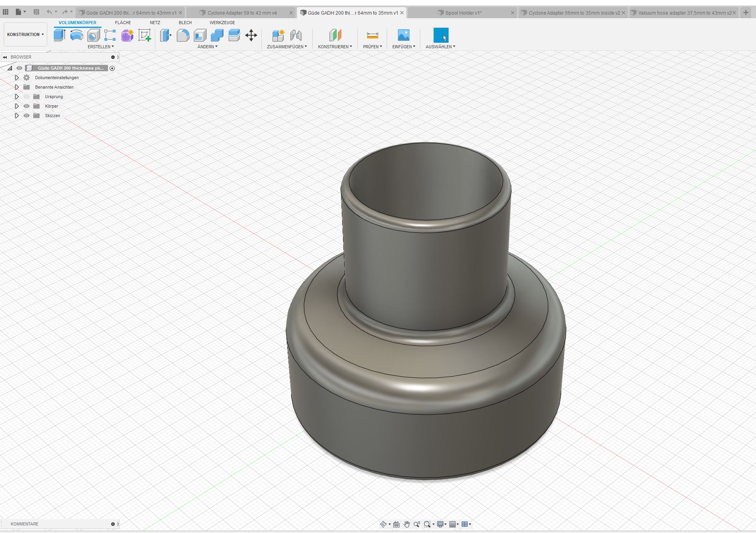
Task: Click the Orbit navigation icon
Action: point(383,524)
